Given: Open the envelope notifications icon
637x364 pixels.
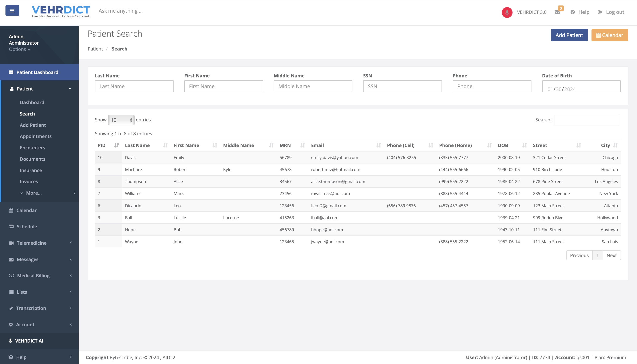Looking at the screenshot, I should tap(557, 12).
